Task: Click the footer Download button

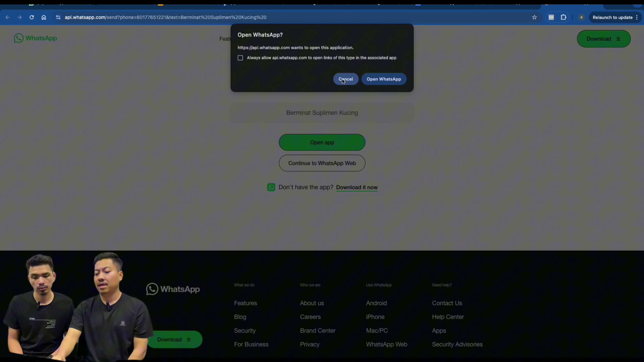Action: click(174, 340)
